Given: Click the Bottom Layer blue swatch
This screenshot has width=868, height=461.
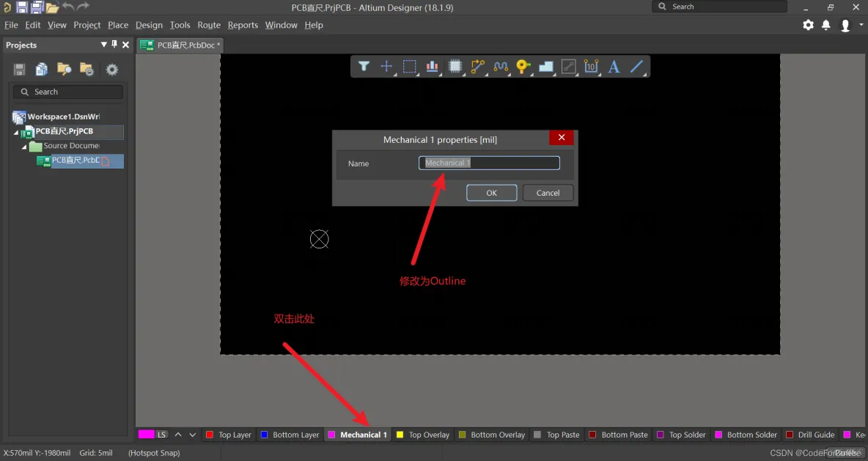Looking at the screenshot, I should click(264, 435).
